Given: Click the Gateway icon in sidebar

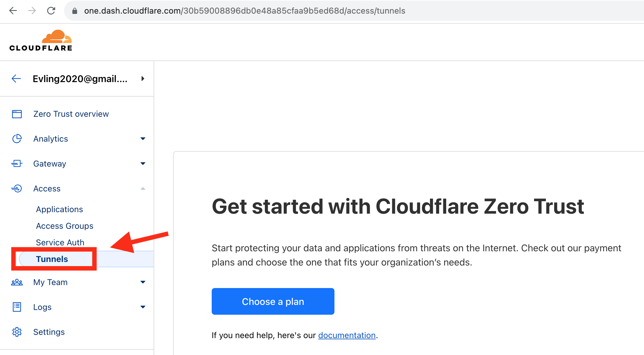Looking at the screenshot, I should pos(17,164).
